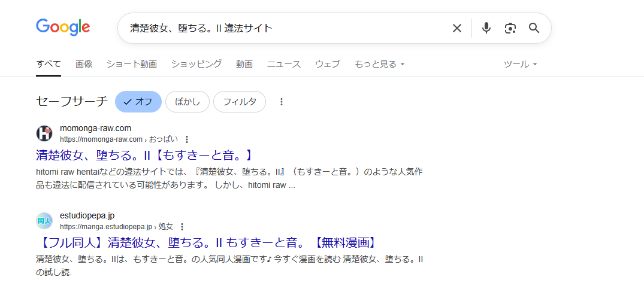Select SafeSearch フィルタ option
The height and width of the screenshot is (292, 644).
pos(240,102)
